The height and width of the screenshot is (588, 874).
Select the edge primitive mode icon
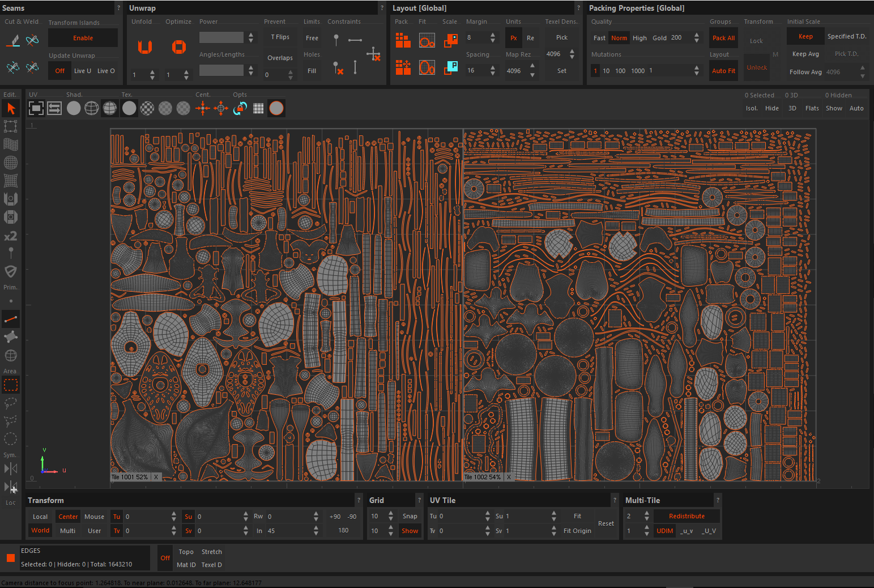coord(11,319)
